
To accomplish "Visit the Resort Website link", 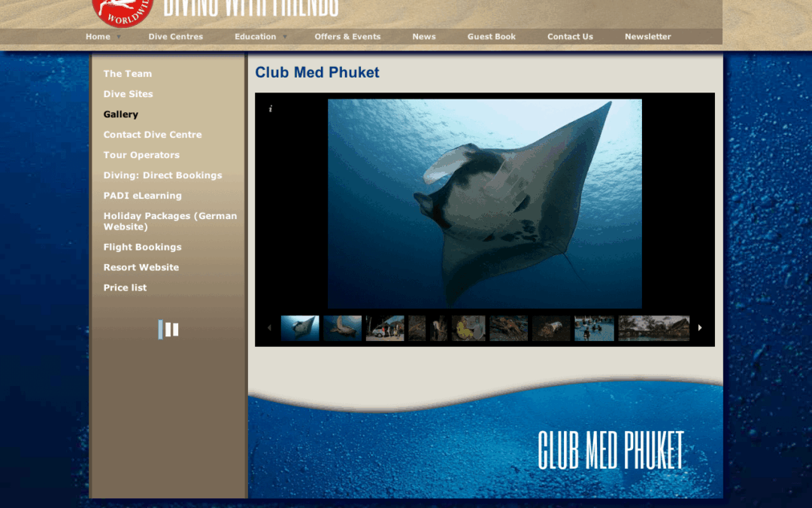I will tap(141, 267).
